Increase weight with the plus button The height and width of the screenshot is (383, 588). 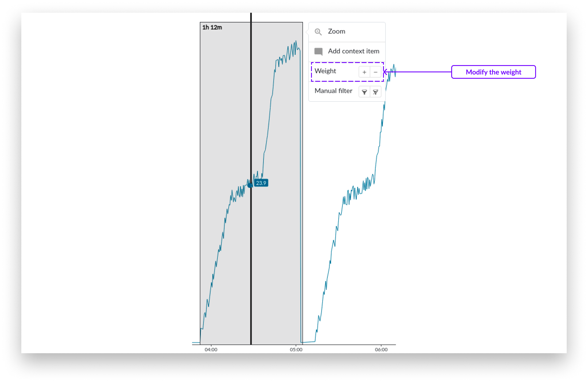[x=364, y=72]
